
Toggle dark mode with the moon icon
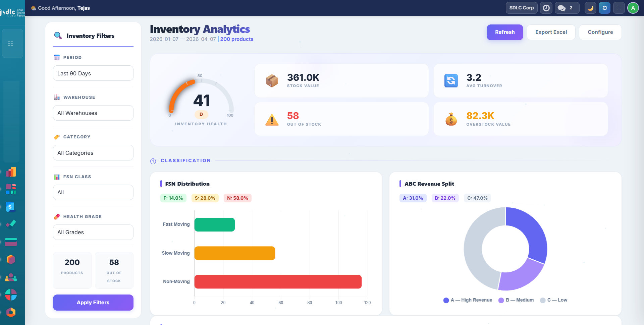point(590,8)
